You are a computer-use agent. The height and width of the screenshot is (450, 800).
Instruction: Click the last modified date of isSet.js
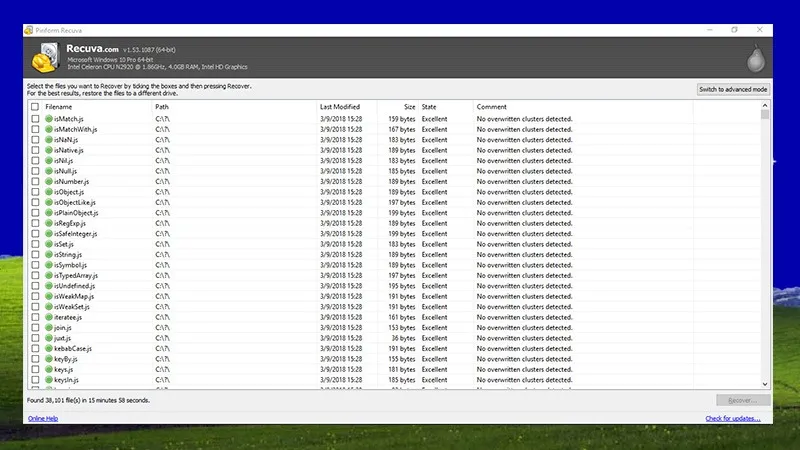pos(341,244)
